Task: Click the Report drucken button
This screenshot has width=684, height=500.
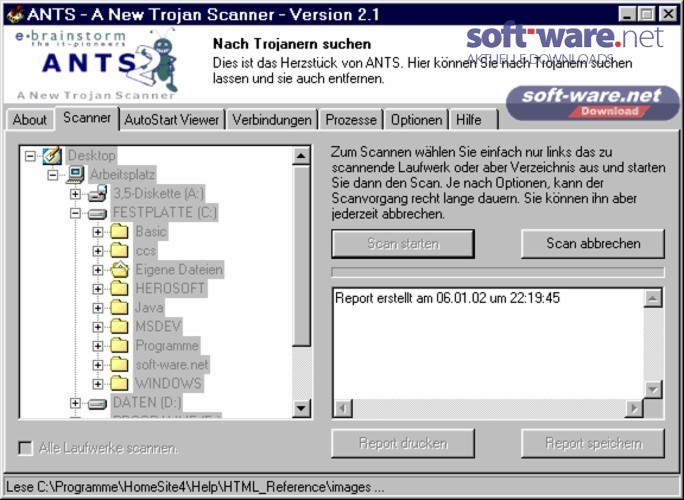Action: pyautogui.click(x=403, y=443)
